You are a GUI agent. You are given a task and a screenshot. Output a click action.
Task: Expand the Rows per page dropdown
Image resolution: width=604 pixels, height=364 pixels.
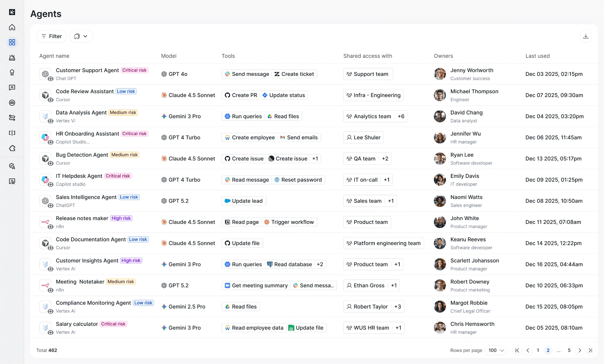pos(496,350)
